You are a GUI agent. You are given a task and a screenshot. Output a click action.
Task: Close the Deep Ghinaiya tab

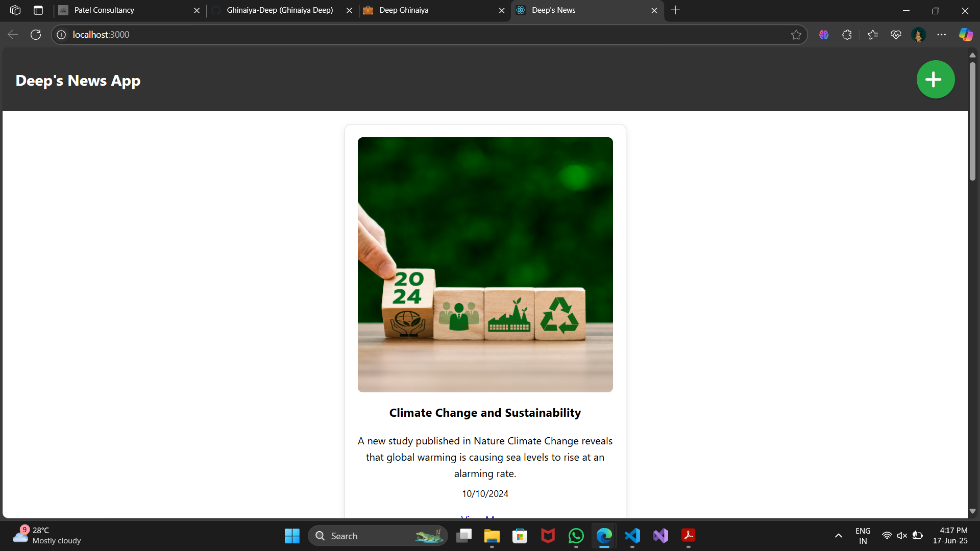pyautogui.click(x=502, y=10)
